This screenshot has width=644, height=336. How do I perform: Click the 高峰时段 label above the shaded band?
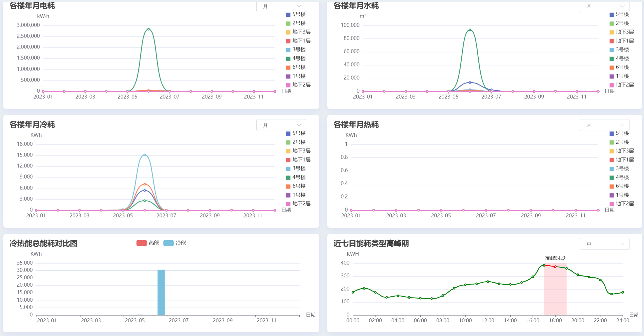pos(555,258)
